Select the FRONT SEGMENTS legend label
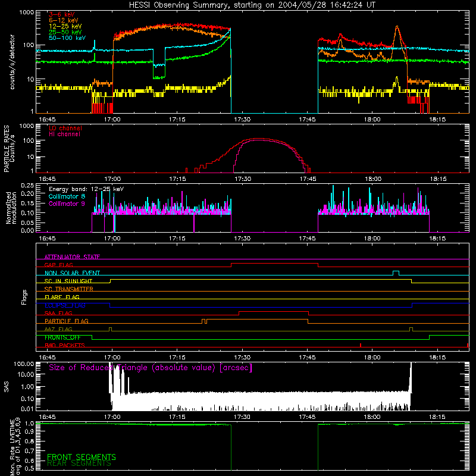This screenshot has width=476, height=476. [82, 457]
